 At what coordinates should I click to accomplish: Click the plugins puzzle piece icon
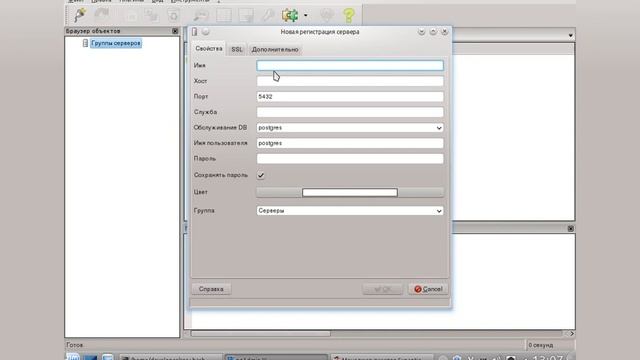coord(290,16)
